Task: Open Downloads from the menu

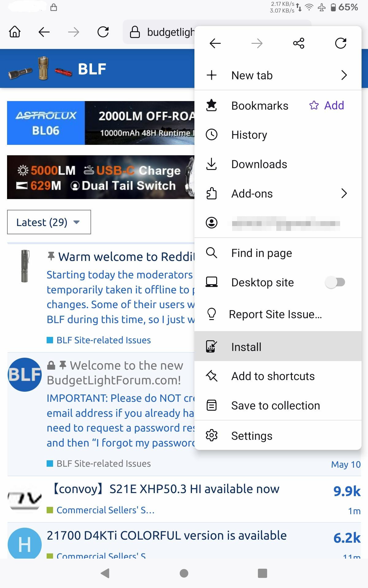Action: [x=278, y=164]
